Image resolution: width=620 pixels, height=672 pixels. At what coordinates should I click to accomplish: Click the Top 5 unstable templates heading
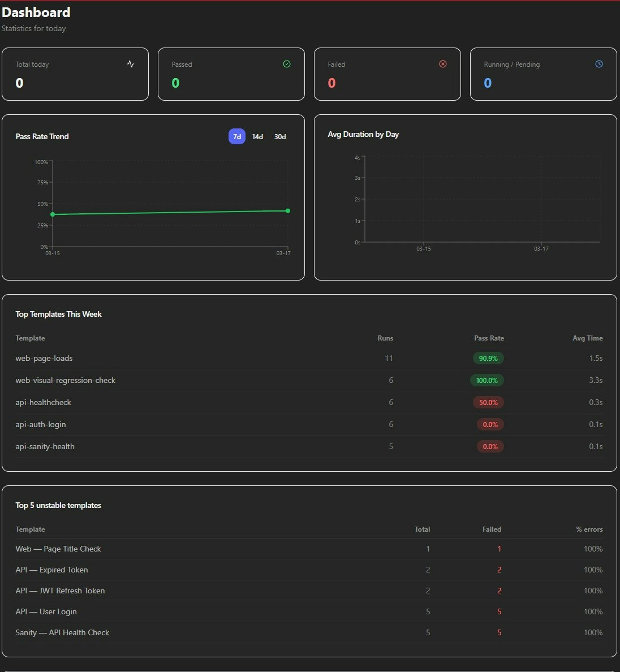click(x=58, y=505)
